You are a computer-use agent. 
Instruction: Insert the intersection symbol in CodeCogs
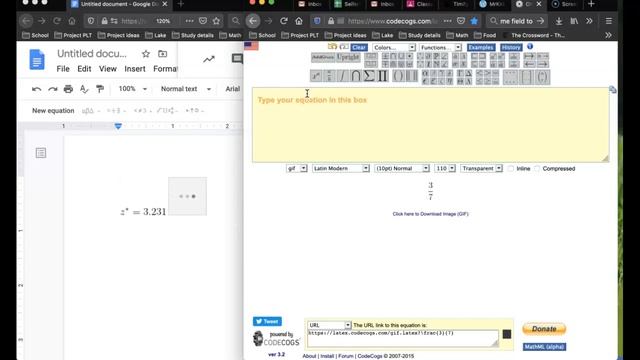click(356, 76)
